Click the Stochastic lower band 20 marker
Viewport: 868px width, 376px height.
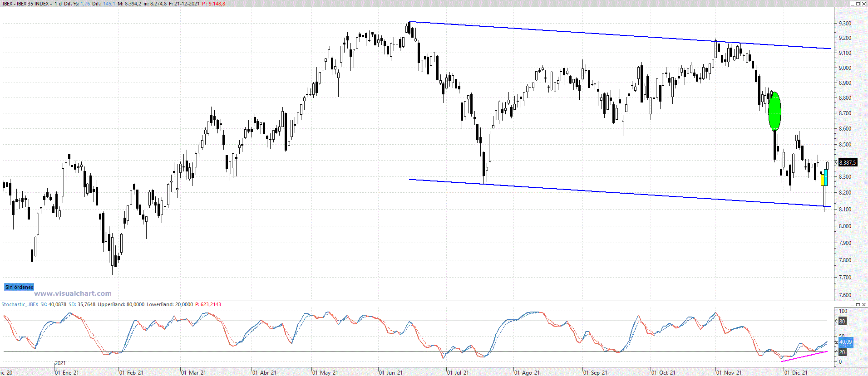coord(842,352)
